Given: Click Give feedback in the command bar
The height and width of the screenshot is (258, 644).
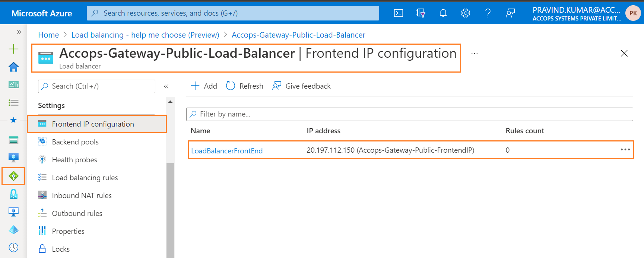Looking at the screenshot, I should tap(301, 86).
